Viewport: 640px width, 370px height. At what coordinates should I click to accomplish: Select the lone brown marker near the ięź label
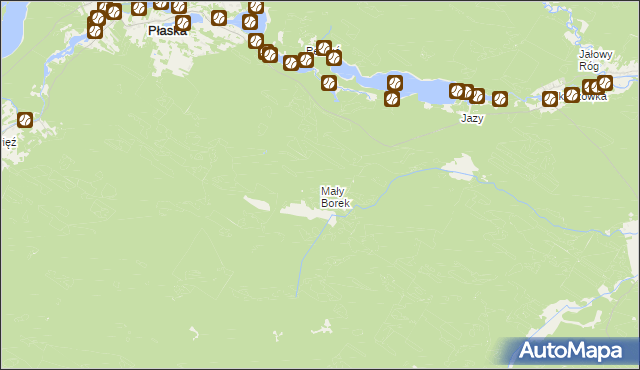pos(25,120)
